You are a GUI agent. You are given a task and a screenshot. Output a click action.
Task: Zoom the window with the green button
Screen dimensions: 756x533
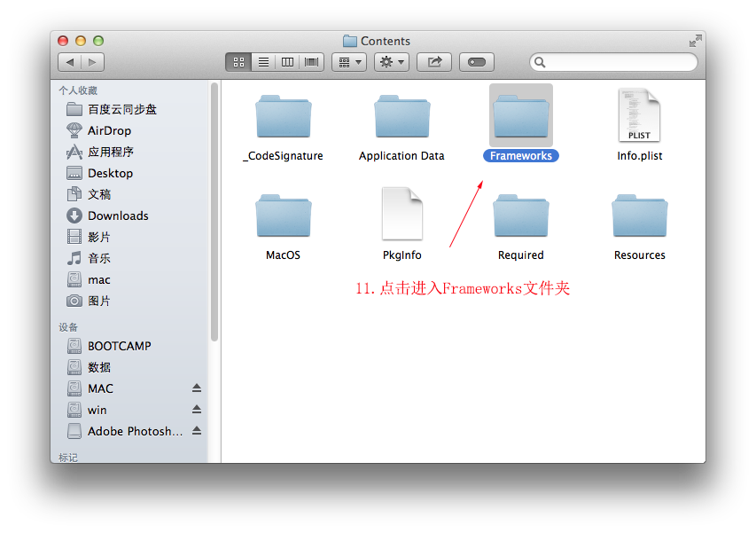point(98,41)
